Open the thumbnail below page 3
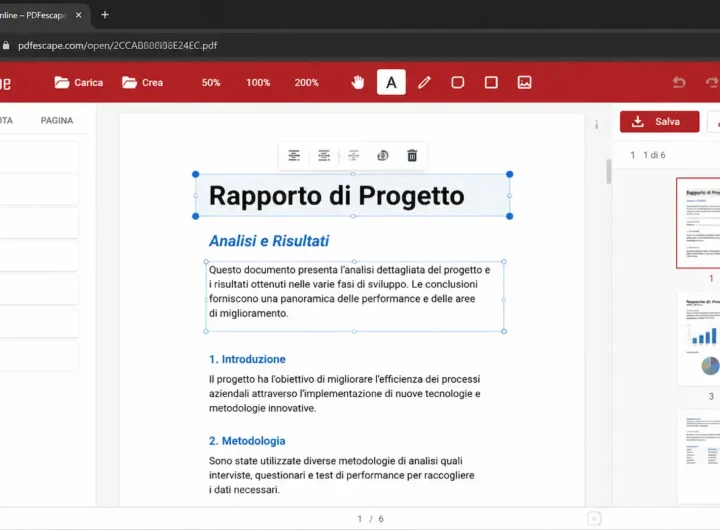This screenshot has width=720, height=530. [699, 457]
